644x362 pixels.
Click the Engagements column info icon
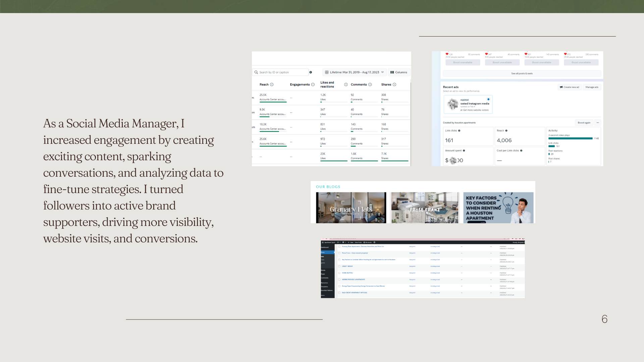click(x=313, y=84)
